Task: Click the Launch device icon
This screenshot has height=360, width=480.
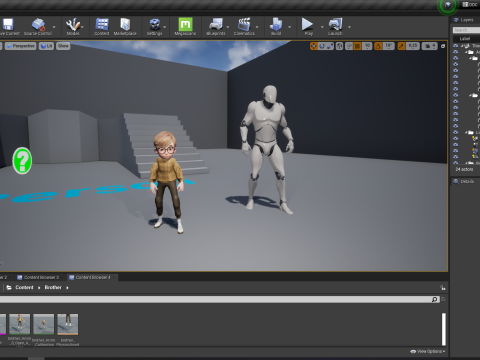Action: click(335, 25)
